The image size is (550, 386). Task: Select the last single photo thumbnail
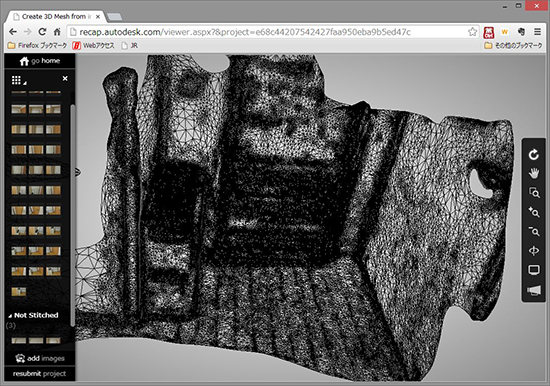coord(19,292)
